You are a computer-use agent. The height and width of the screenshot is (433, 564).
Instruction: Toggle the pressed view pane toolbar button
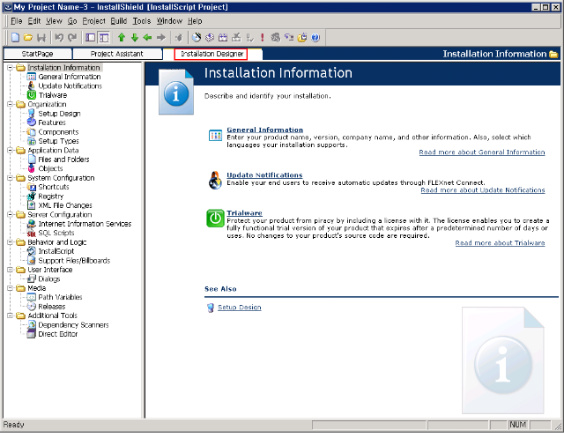(x=104, y=37)
